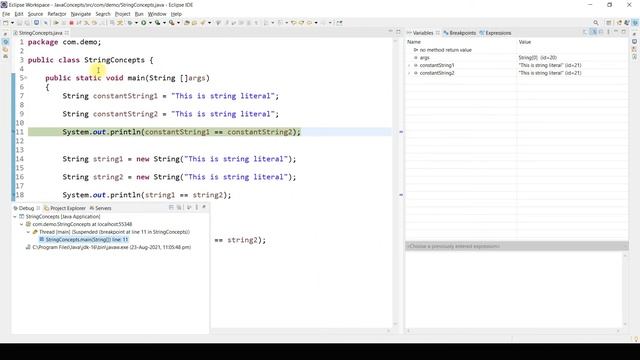Image resolution: width=640 pixels, height=360 pixels.
Task: Select the 'no method return value' row
Action: tap(516, 50)
